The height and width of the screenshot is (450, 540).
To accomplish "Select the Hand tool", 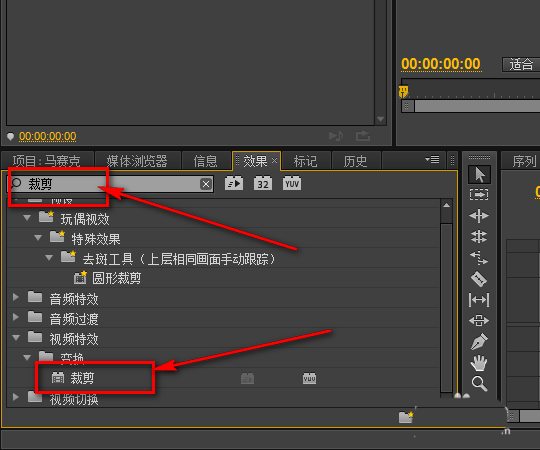I will [479, 363].
